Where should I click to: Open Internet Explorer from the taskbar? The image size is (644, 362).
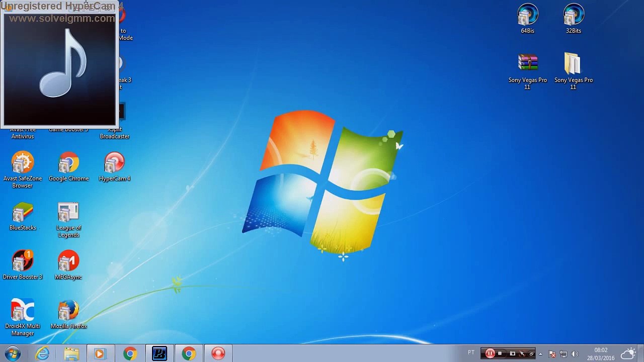pos(42,353)
